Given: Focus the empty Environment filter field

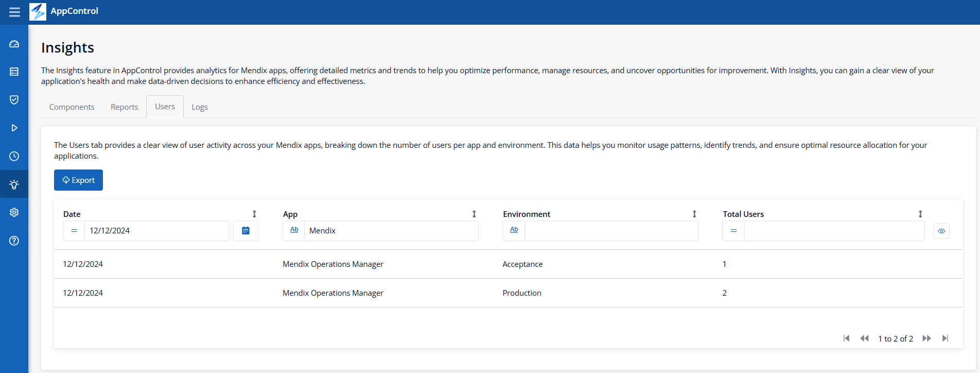Looking at the screenshot, I should pos(611,231).
